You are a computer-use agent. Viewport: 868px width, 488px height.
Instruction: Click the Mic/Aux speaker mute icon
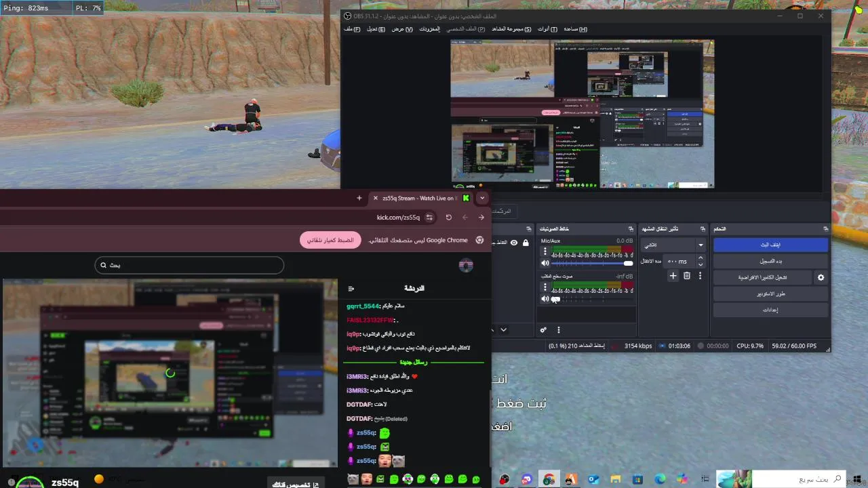(545, 263)
